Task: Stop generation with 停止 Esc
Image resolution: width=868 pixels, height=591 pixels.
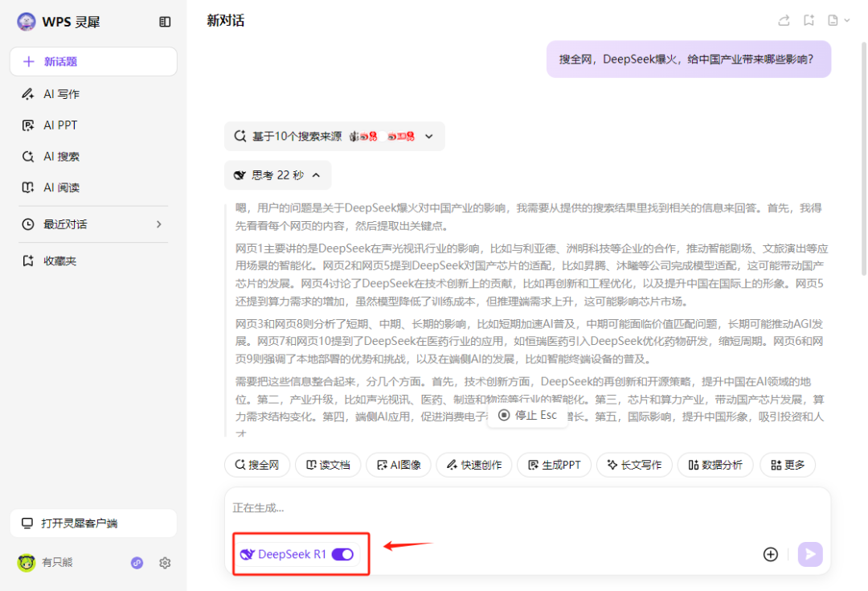Action: click(x=527, y=416)
